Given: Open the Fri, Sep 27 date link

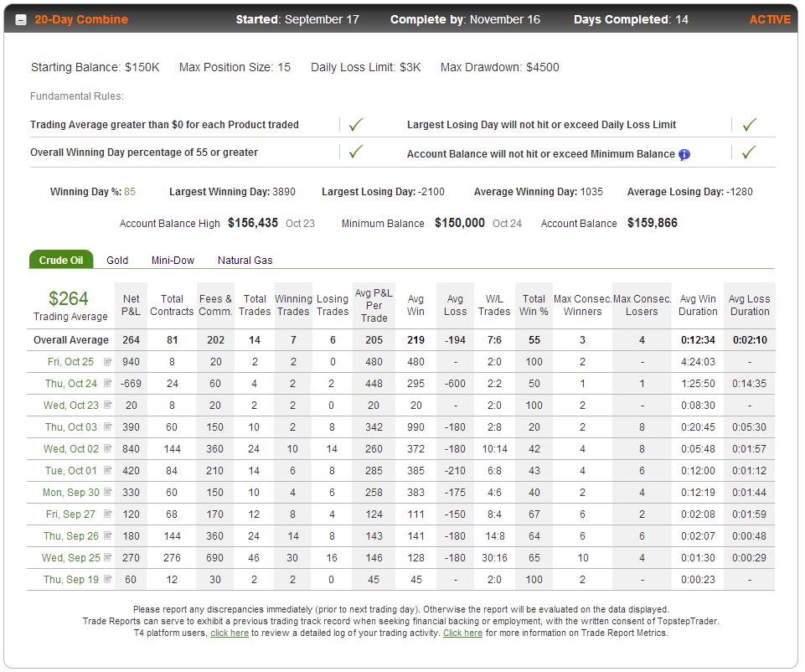Looking at the screenshot, I should pos(71,514).
